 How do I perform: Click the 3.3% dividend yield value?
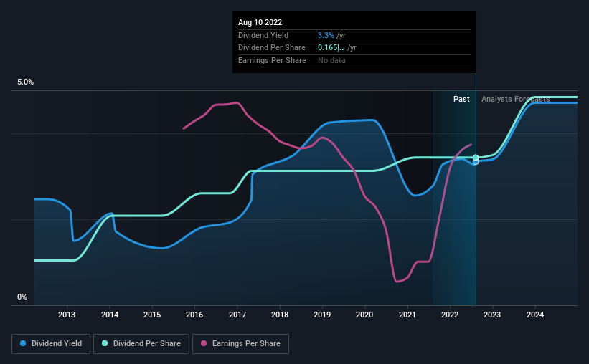(326, 35)
